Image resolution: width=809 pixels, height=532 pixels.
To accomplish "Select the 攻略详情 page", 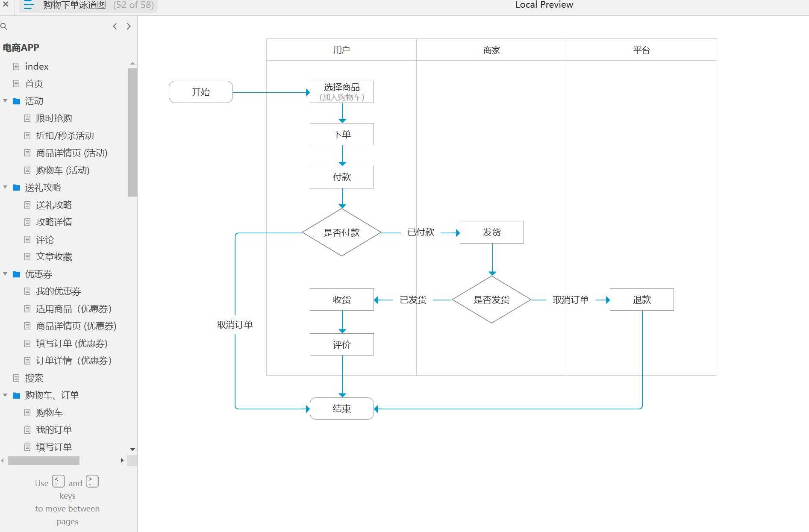I will (x=54, y=222).
